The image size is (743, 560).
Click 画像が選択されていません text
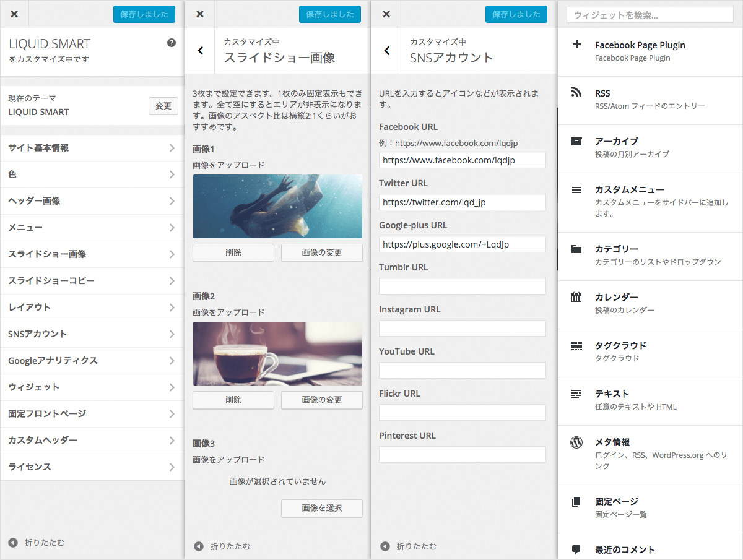tap(277, 481)
